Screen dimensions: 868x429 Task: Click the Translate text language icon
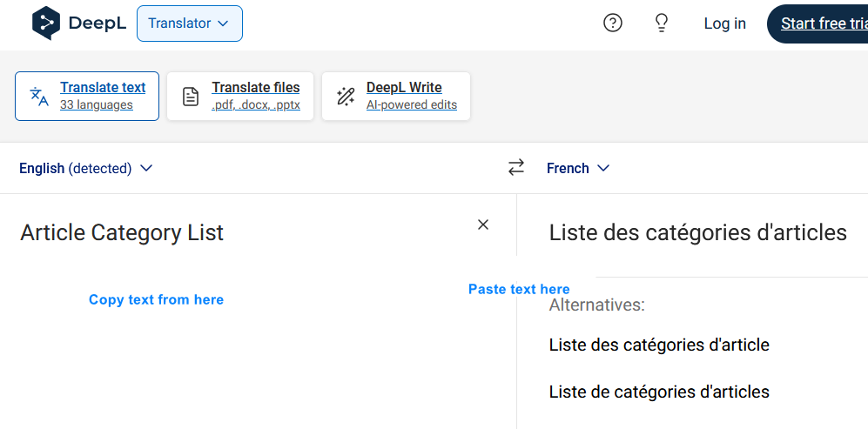39,97
